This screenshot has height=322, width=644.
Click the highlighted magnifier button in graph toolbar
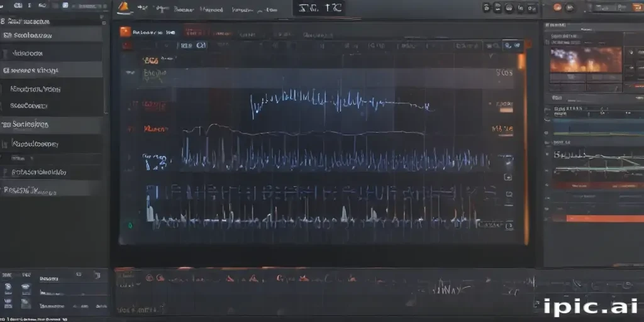pos(513,45)
